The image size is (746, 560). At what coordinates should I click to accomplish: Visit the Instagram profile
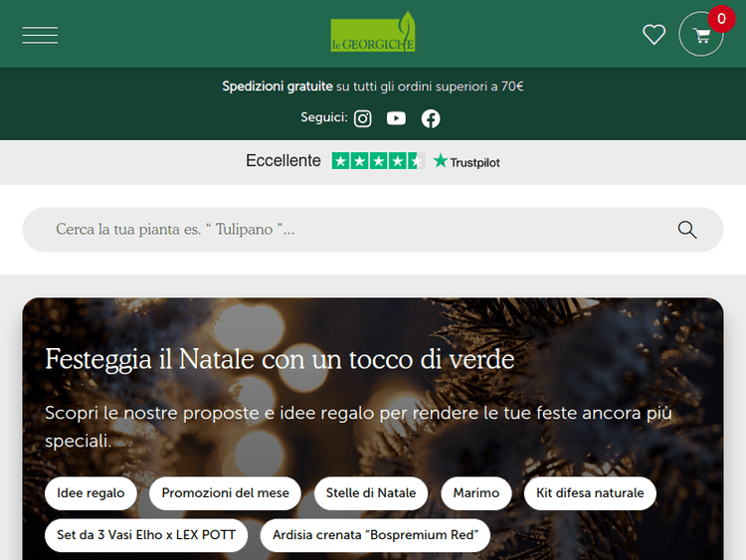click(x=363, y=118)
